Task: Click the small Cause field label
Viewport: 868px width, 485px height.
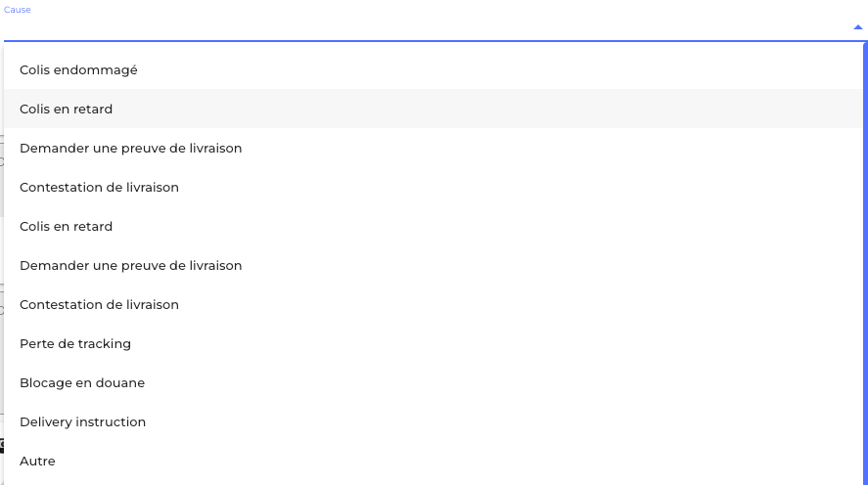Action: click(x=17, y=9)
